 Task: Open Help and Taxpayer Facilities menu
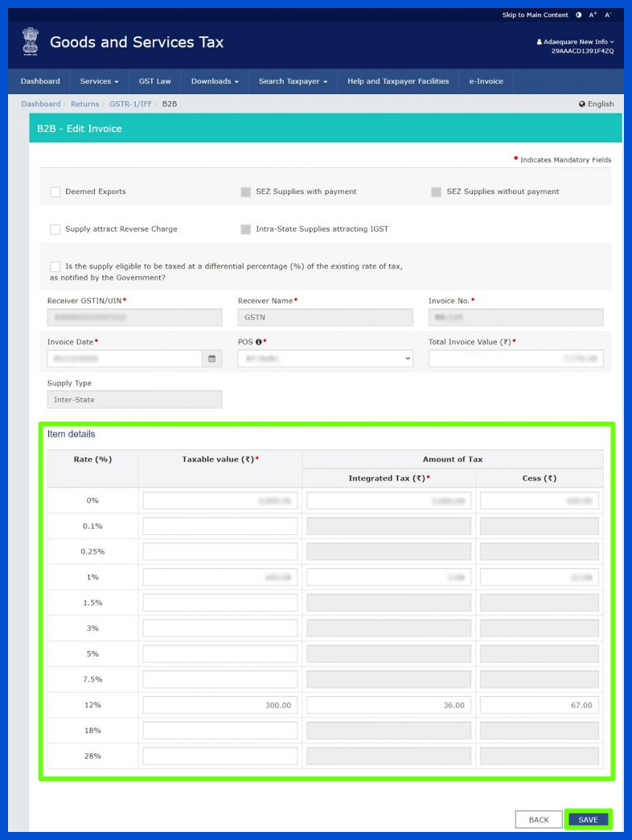(398, 81)
